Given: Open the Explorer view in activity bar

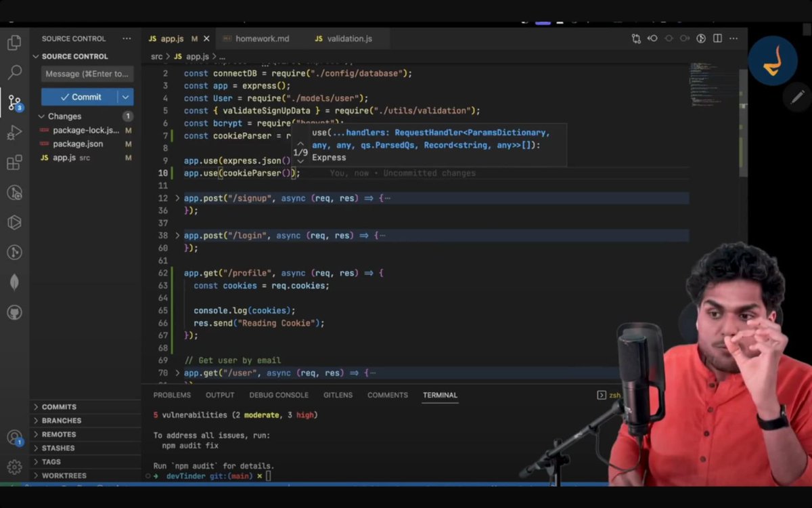Looking at the screenshot, I should pyautogui.click(x=14, y=43).
